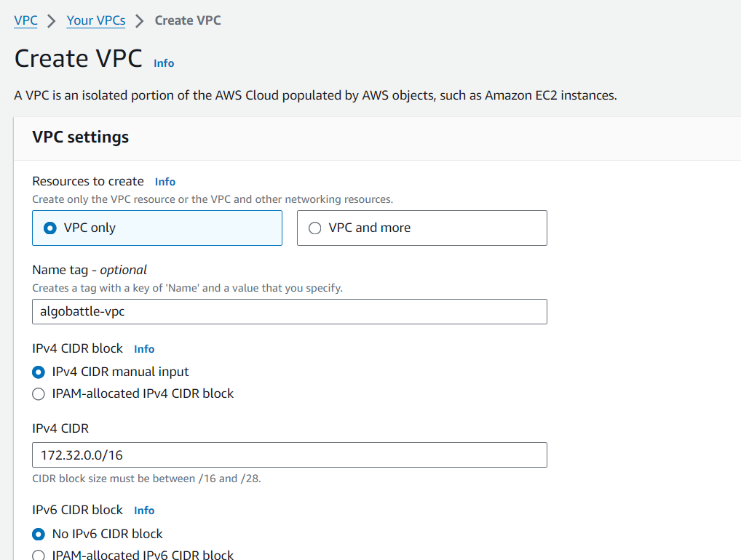Navigate back using the VPC breadcrumb link
Image resolution: width=741 pixels, height=560 pixels.
point(25,20)
